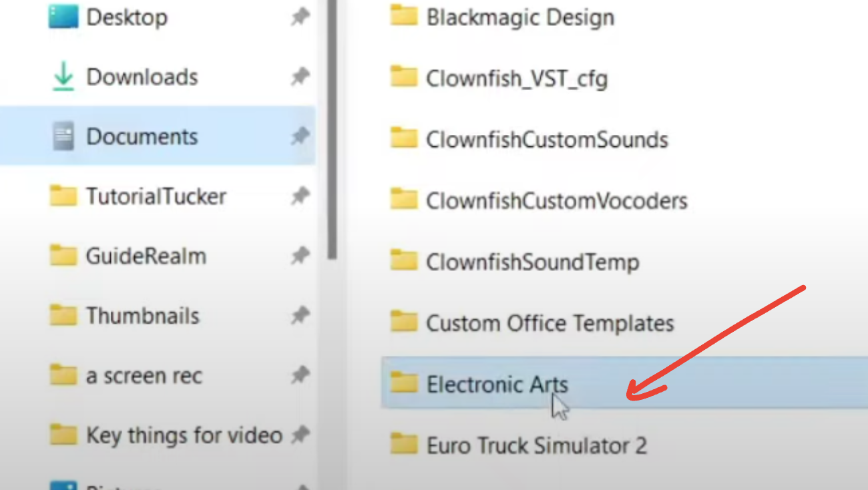The width and height of the screenshot is (868, 490).
Task: Toggle the pin beside GuideRealm
Action: [x=300, y=256]
